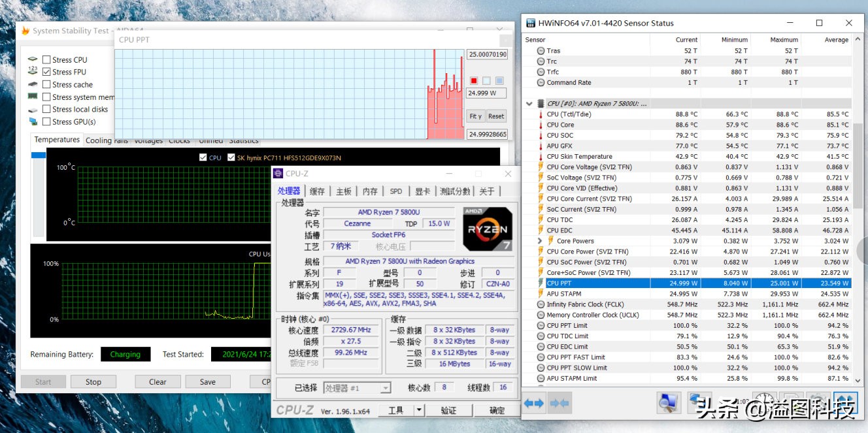Click the 24.999 W value field on graph
The width and height of the screenshot is (868, 433).
pyautogui.click(x=486, y=93)
